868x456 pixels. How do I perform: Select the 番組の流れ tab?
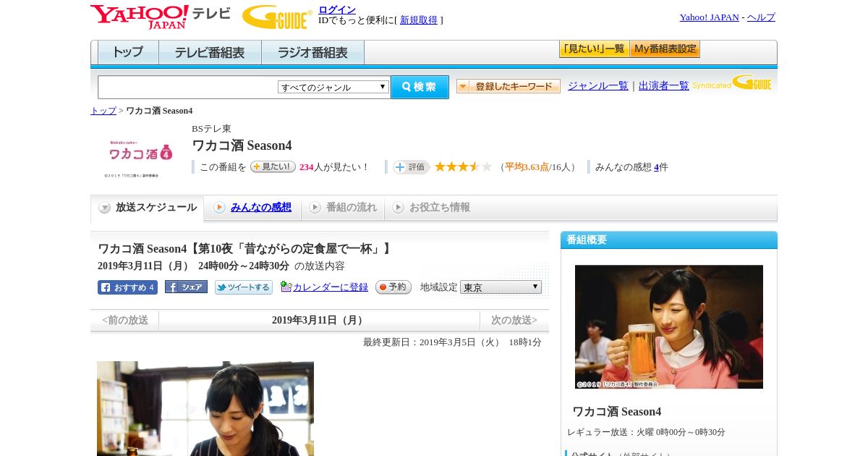pos(343,208)
